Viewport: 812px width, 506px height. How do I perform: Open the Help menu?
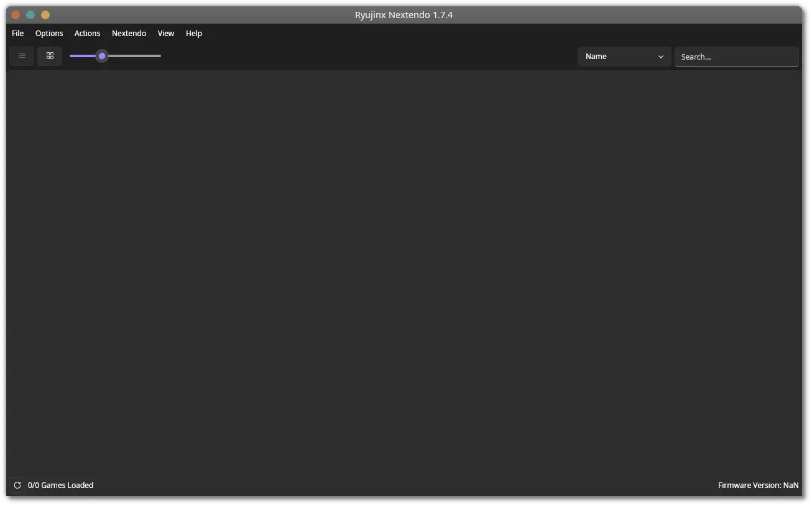click(x=194, y=34)
